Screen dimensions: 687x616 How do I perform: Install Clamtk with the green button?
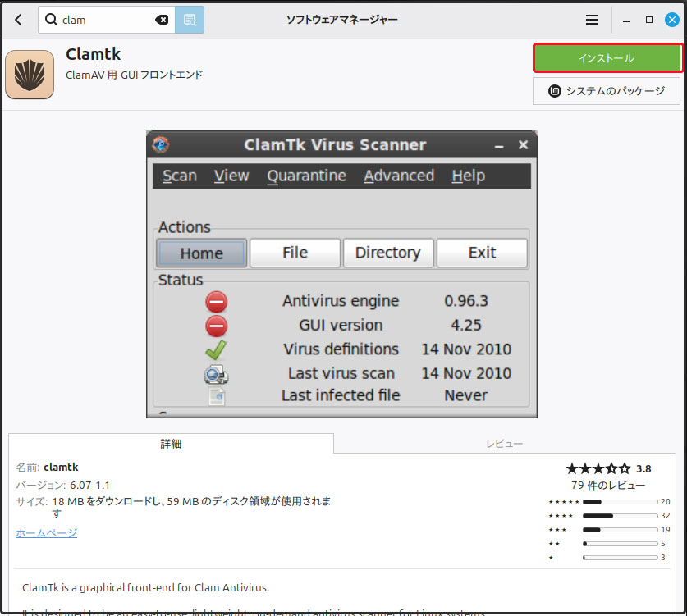pyautogui.click(x=607, y=57)
